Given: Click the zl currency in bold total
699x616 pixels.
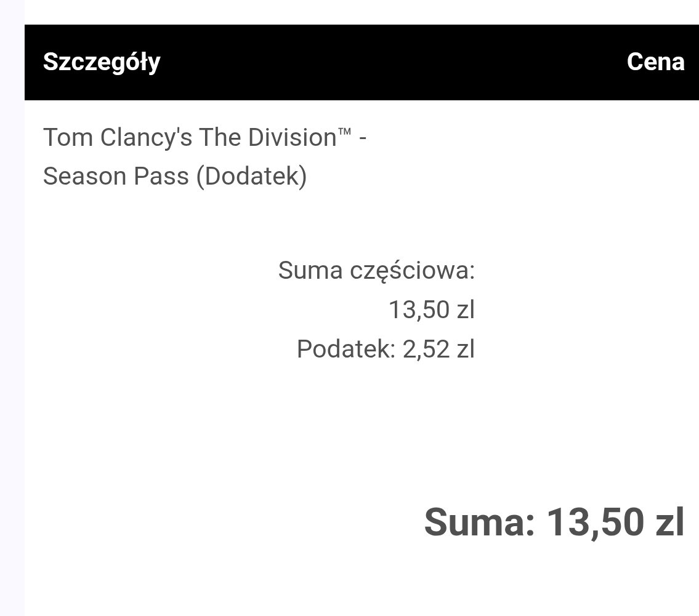Looking at the screenshot, I should click(668, 522).
